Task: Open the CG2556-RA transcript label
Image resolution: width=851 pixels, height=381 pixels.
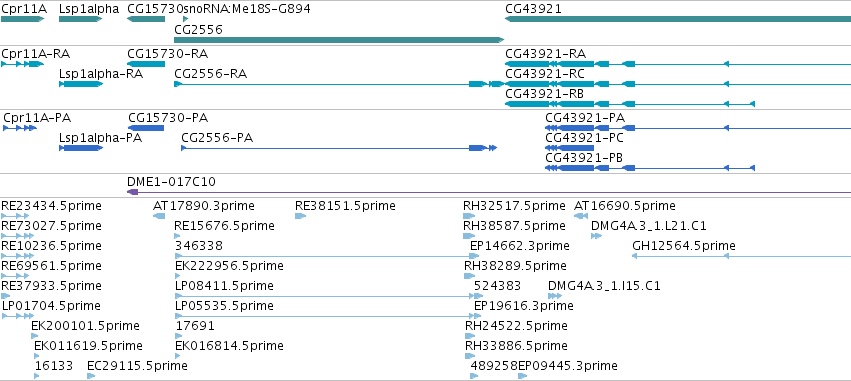Action: point(211,73)
